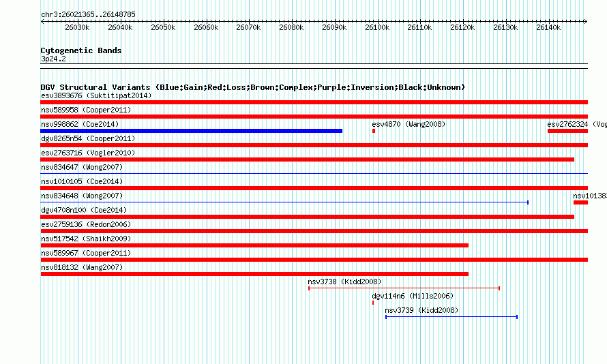Click the thin red nsv3738 span line
Image resolution: width=607 pixels, height=364 pixels.
click(x=404, y=288)
